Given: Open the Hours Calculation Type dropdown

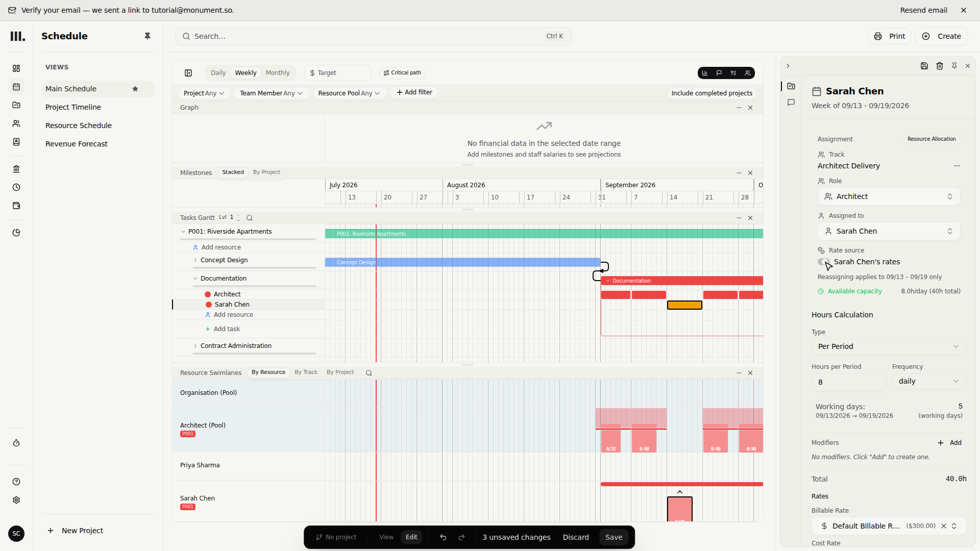Looking at the screenshot, I should point(889,346).
